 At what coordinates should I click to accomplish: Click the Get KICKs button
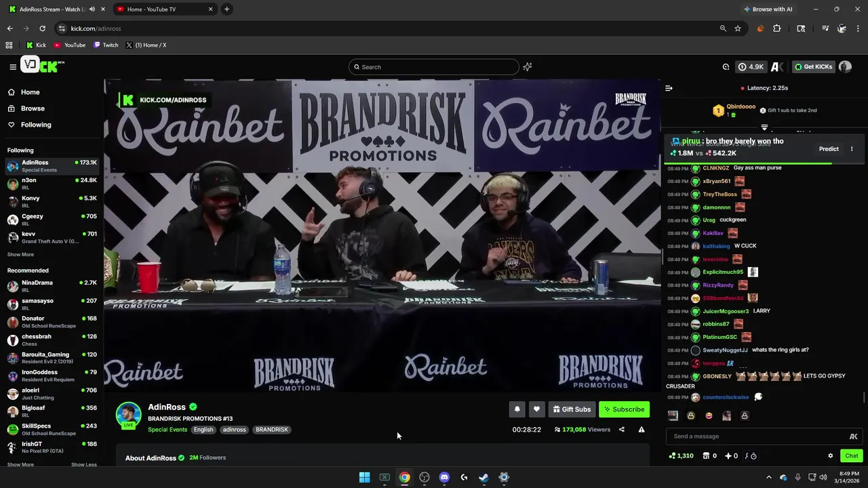[812, 66]
